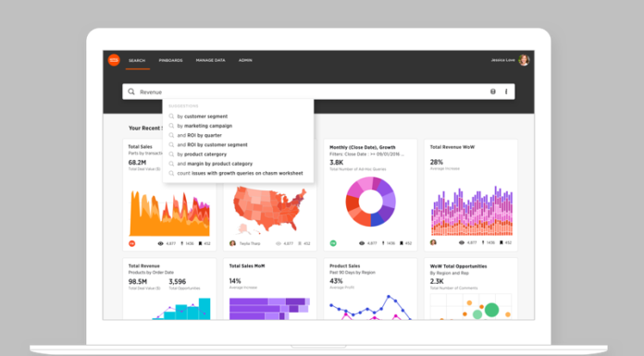This screenshot has height=356, width=644.
Task: Click the magnifier icon in search bar
Action: (131, 92)
